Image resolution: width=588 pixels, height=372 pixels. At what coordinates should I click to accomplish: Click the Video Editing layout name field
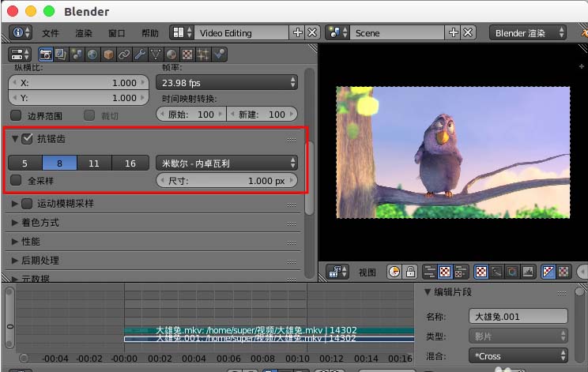(242, 33)
